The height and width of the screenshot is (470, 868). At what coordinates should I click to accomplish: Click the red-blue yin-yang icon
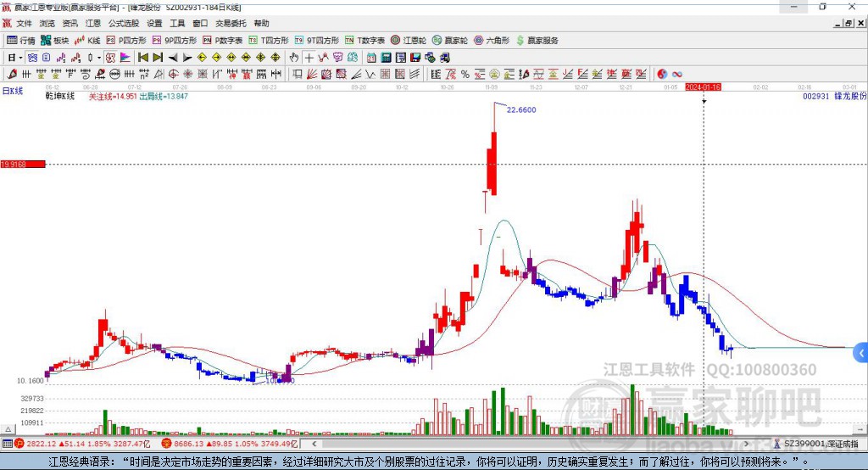[662, 74]
